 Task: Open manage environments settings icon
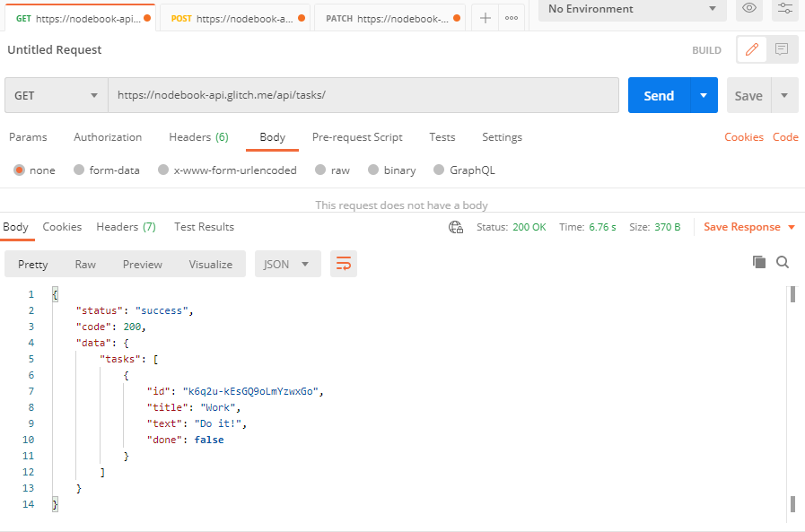(784, 9)
